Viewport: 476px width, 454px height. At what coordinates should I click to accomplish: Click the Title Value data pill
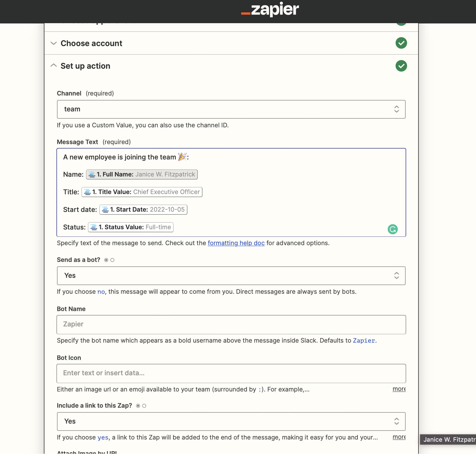coord(142,192)
